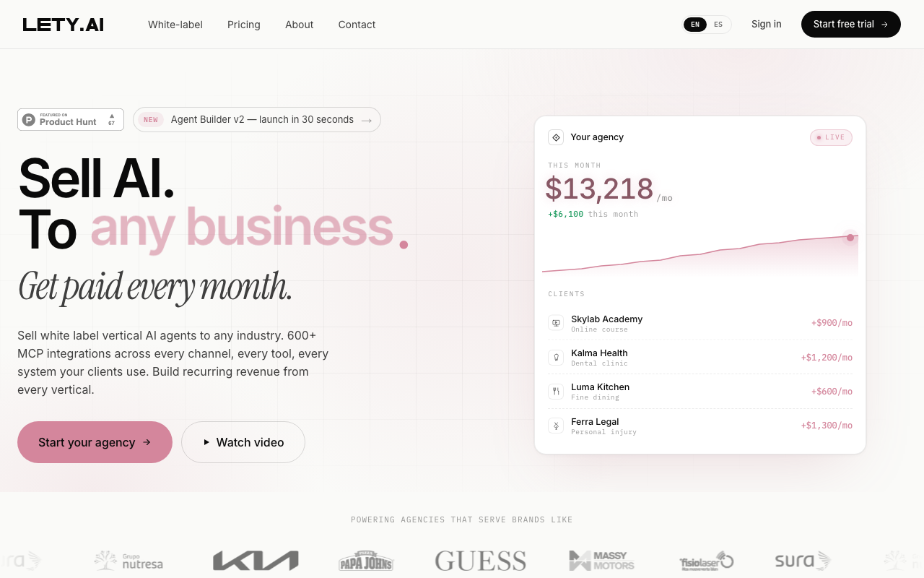The width and height of the screenshot is (924, 578).
Task: Click the Product Hunt upvote arrow
Action: pos(112,116)
